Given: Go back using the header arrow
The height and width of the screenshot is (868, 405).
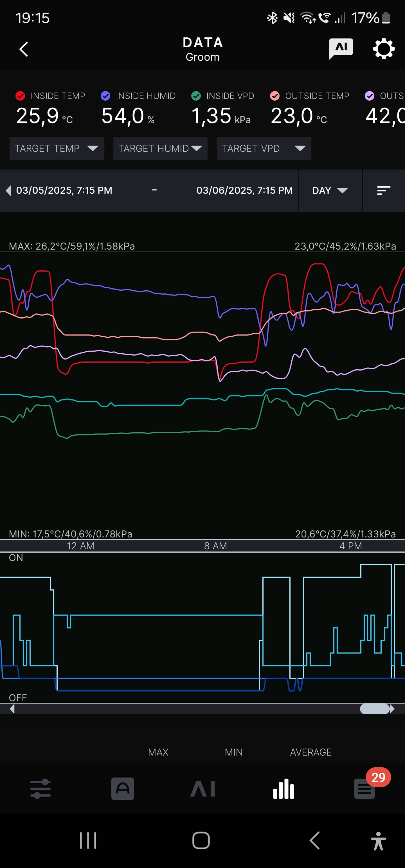Looking at the screenshot, I should [24, 49].
